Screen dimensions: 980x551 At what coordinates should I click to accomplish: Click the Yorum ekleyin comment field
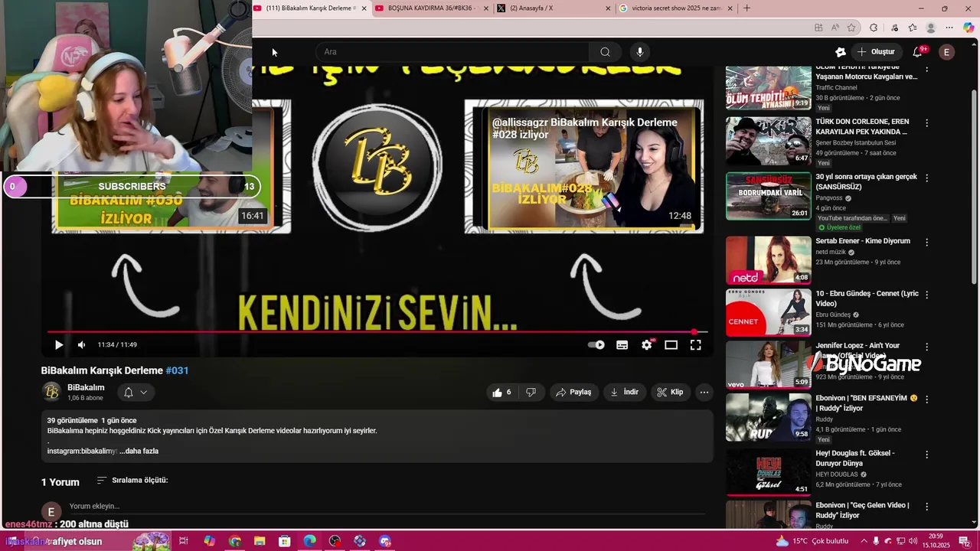tap(387, 507)
